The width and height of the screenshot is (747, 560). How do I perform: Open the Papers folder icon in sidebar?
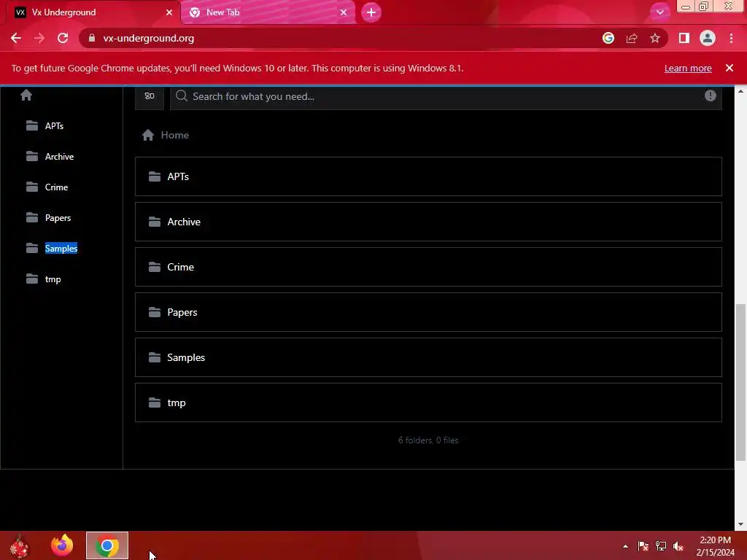pyautogui.click(x=32, y=217)
